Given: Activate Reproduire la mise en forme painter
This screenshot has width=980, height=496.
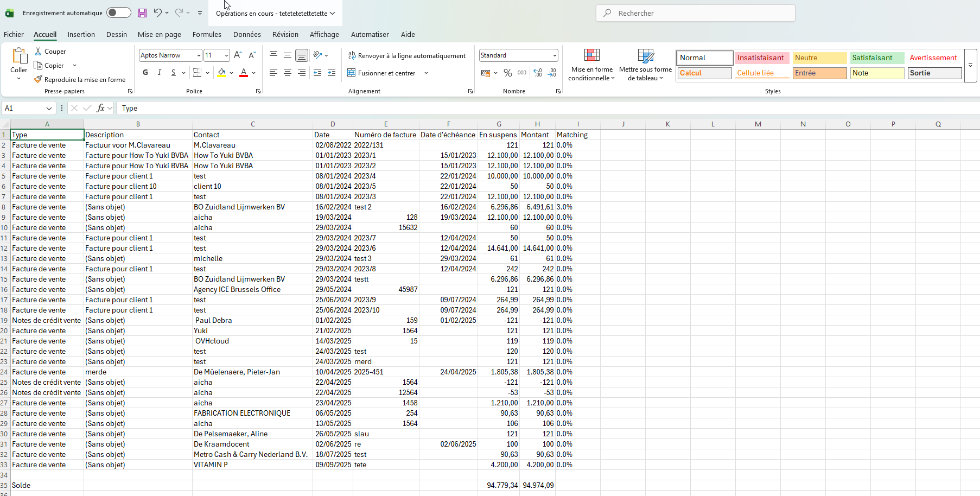Looking at the screenshot, I should pos(80,80).
